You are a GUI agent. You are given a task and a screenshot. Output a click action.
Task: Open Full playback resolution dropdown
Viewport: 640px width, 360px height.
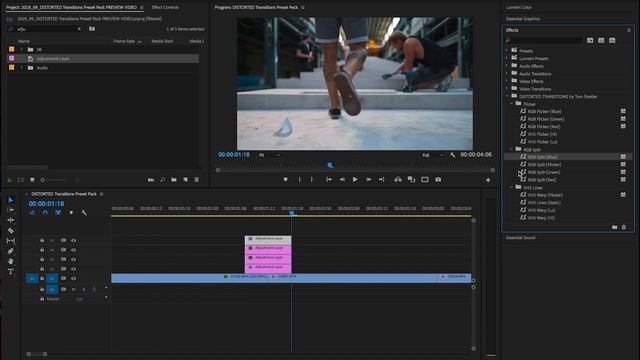[433, 155]
